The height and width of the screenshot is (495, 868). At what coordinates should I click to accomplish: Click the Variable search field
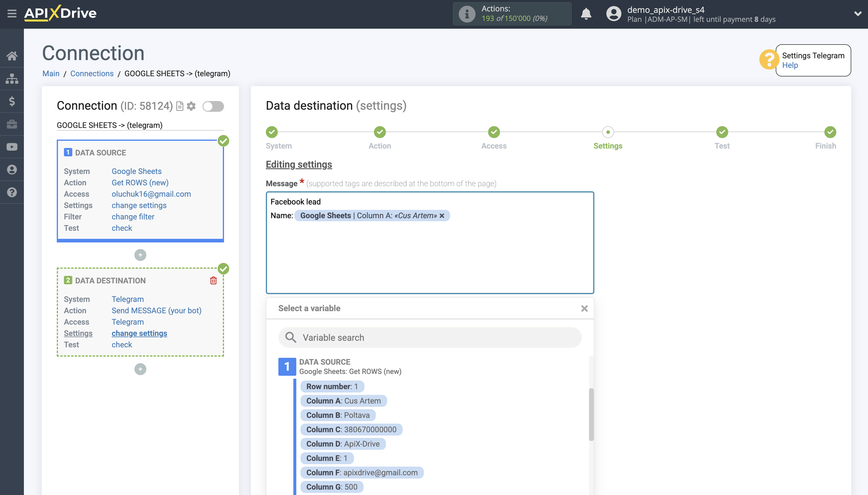(430, 337)
